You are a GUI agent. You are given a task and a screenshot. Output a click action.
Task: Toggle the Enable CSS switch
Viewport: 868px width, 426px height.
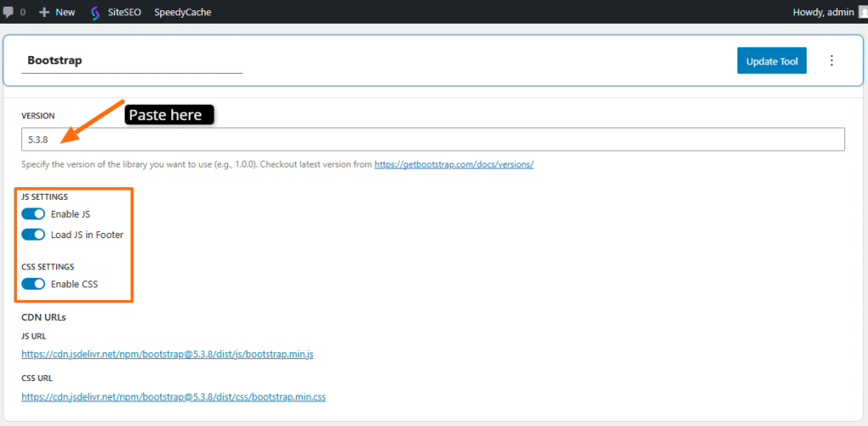[33, 284]
